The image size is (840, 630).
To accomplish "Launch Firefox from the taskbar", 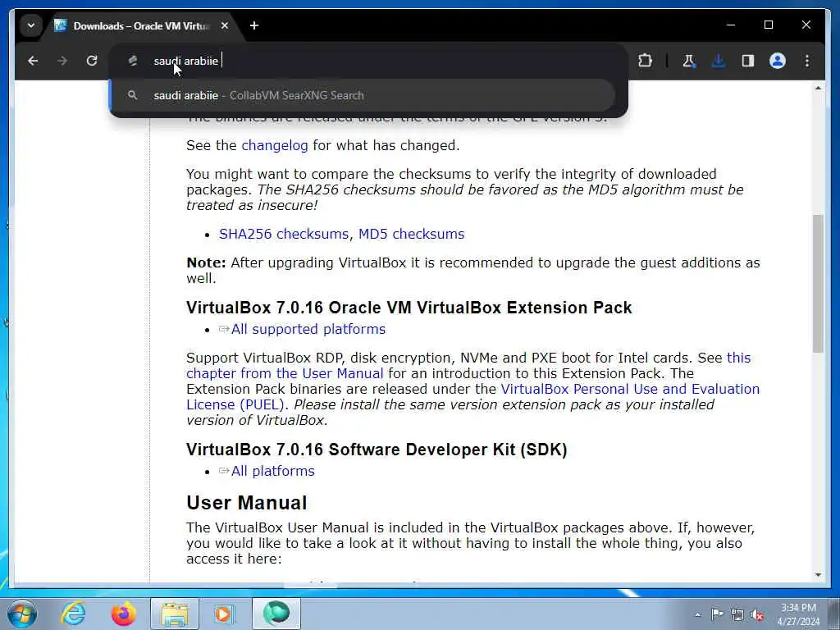I will coord(123,614).
